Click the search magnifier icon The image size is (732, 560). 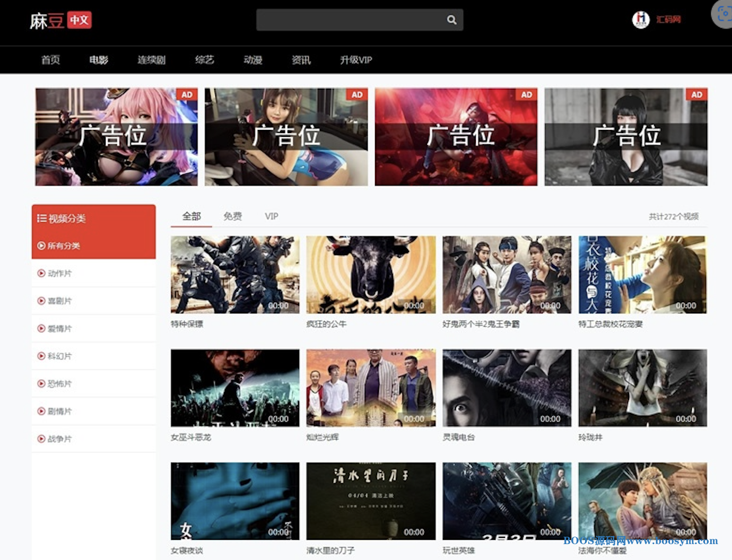coord(451,20)
